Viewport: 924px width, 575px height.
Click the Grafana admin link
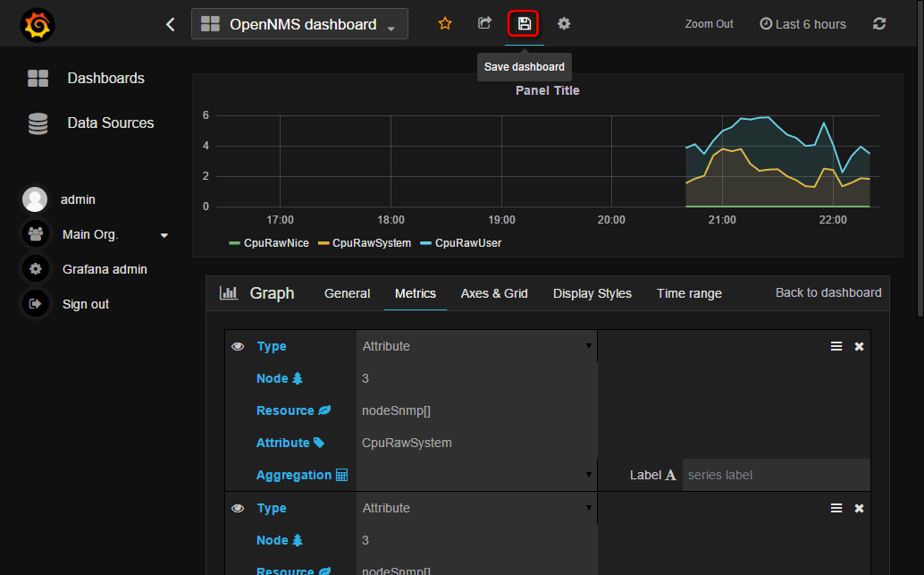click(105, 269)
